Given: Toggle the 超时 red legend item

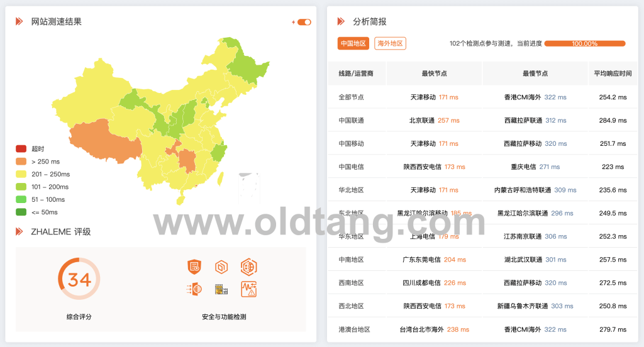Looking at the screenshot, I should 21,149.
